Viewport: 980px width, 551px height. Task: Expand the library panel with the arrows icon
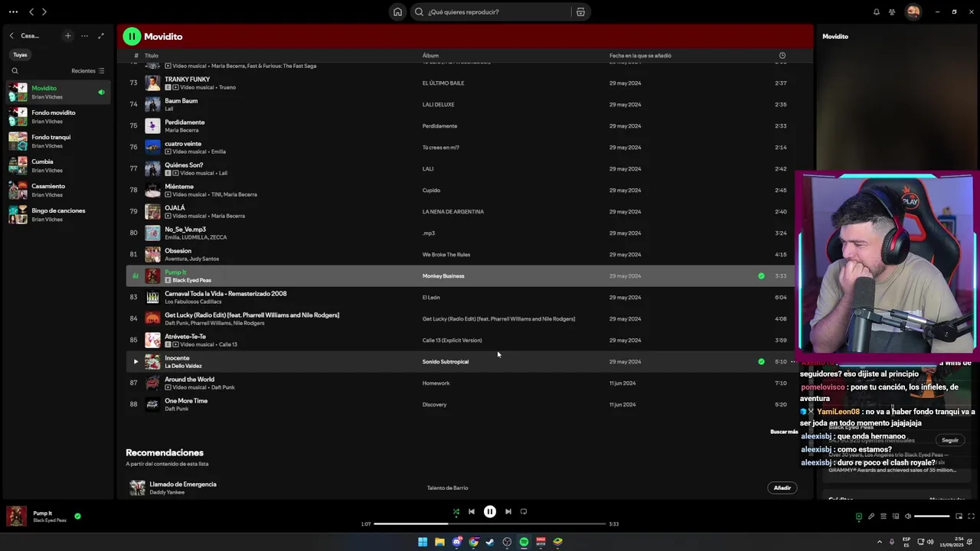101,36
